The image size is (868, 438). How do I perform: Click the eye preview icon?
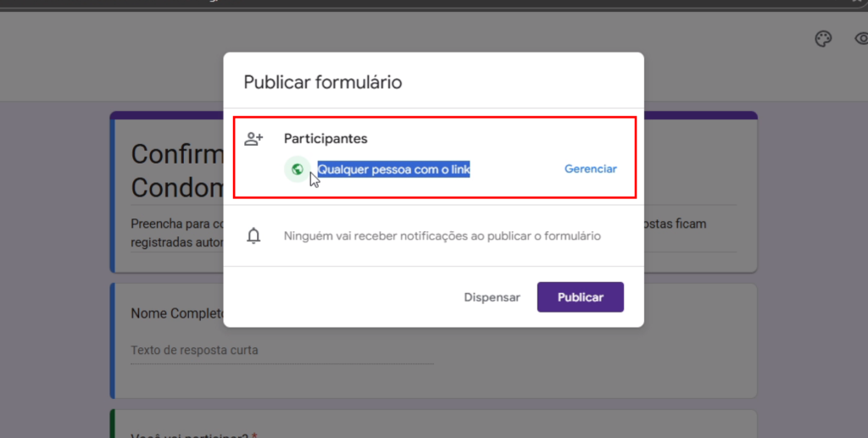(861, 39)
